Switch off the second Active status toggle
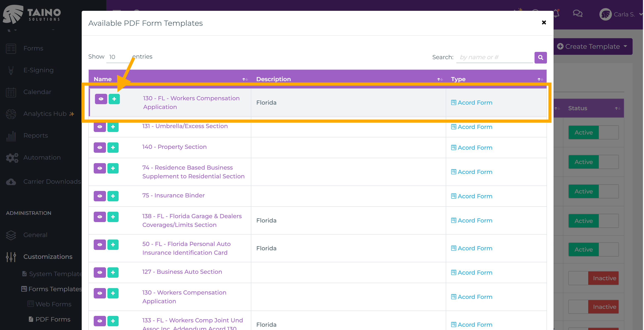 pos(593,162)
